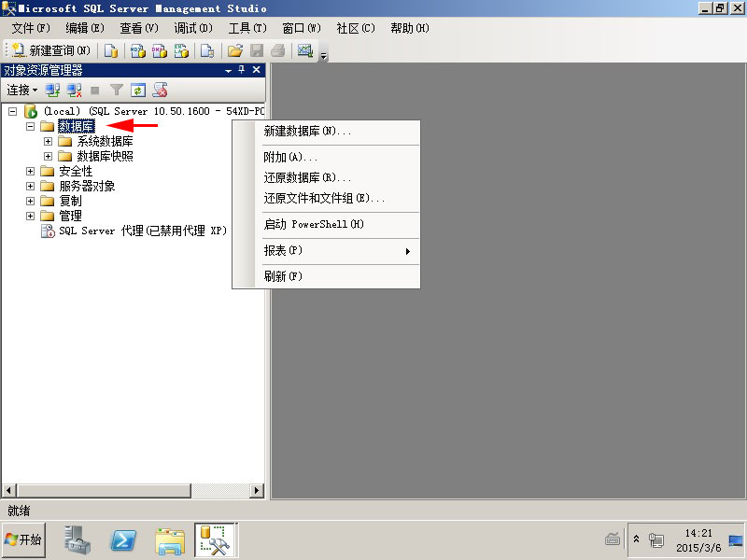Click the 开始 (Start) button

pyautogui.click(x=25, y=539)
